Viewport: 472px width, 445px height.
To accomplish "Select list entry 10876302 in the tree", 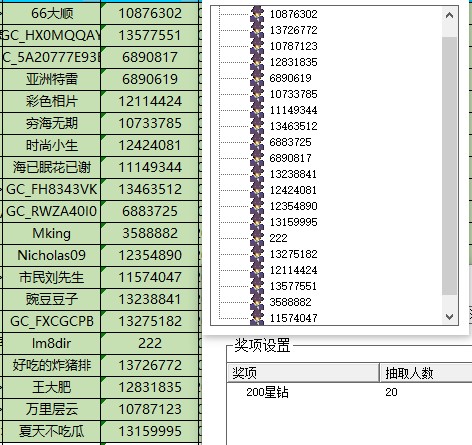I will click(293, 14).
